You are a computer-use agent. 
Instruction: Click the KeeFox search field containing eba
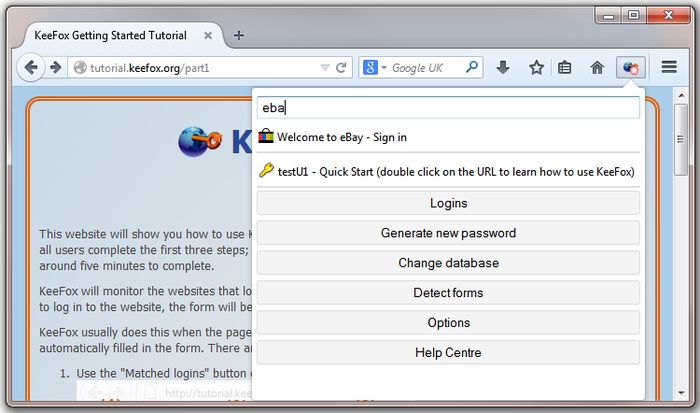click(448, 108)
